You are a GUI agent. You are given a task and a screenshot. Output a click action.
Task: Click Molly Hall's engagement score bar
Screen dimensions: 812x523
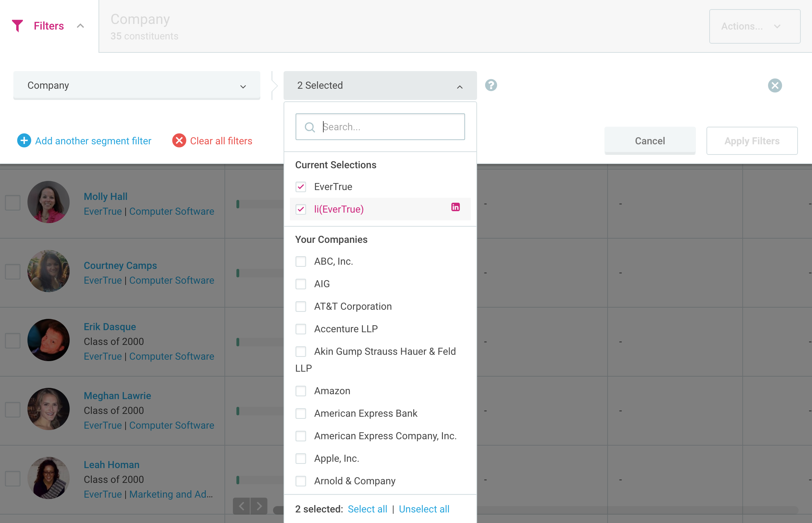pyautogui.click(x=260, y=204)
